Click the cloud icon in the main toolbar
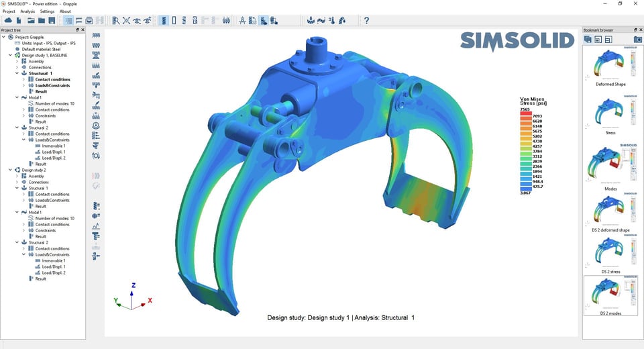Image resolution: width=644 pixels, height=349 pixels. click(9, 21)
